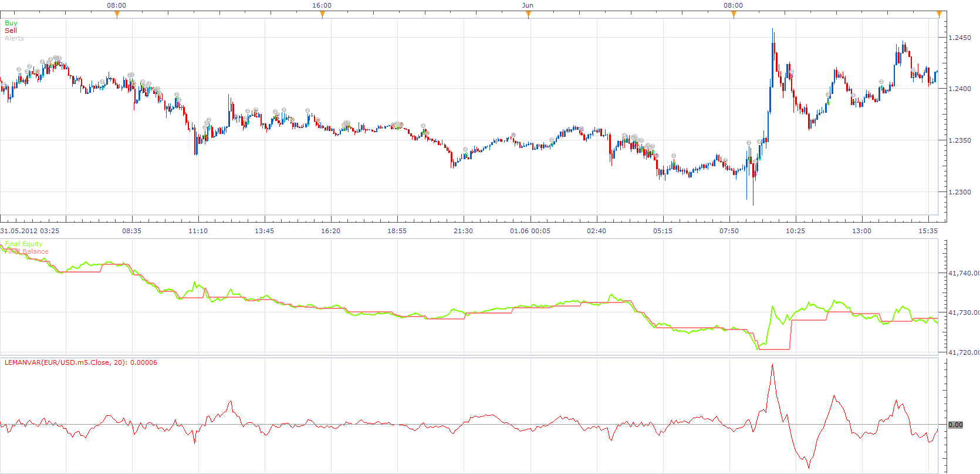Click the 1.2400 price axis label
The image size is (980, 474).
click(x=960, y=89)
